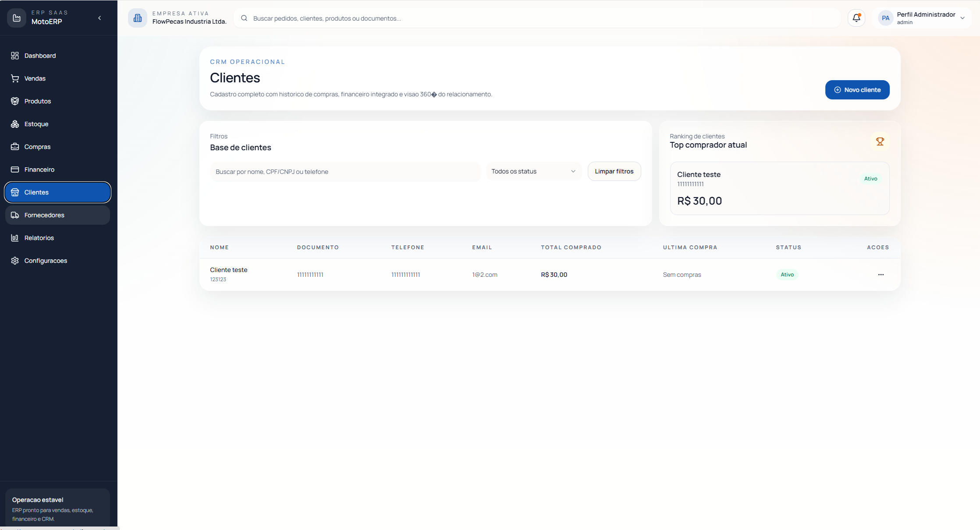Image resolution: width=980 pixels, height=530 pixels.
Task: Click the ULTIMA COMPRA column header
Action: click(x=690, y=247)
